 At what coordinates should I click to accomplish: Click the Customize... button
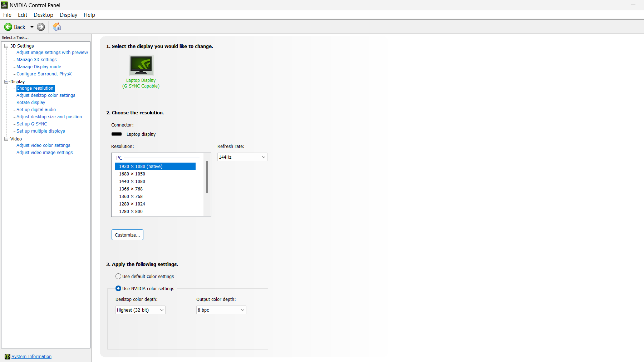(127, 235)
